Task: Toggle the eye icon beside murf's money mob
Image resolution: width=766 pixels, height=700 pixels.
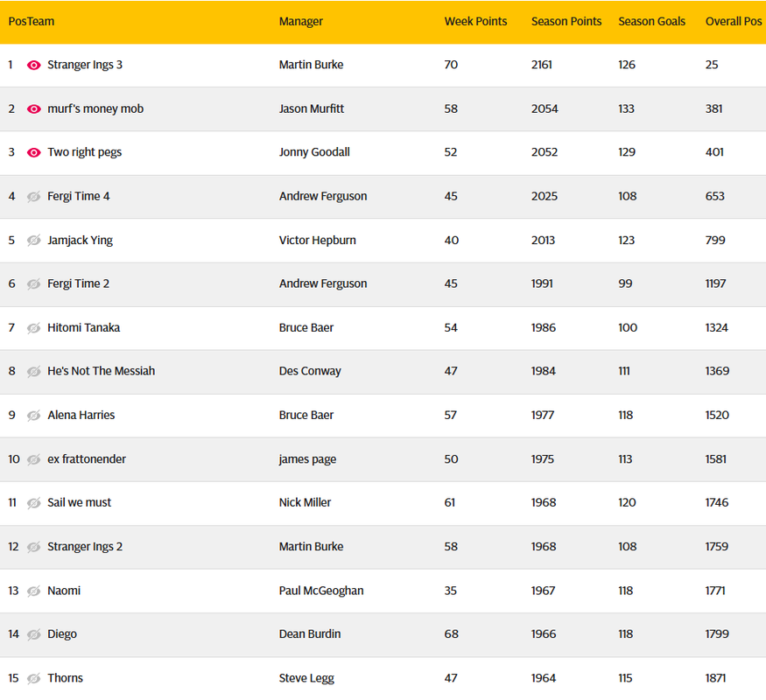Action: pyautogui.click(x=34, y=108)
